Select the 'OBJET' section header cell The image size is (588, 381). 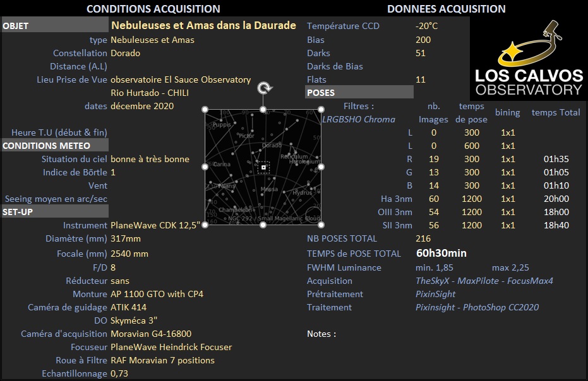[55, 25]
